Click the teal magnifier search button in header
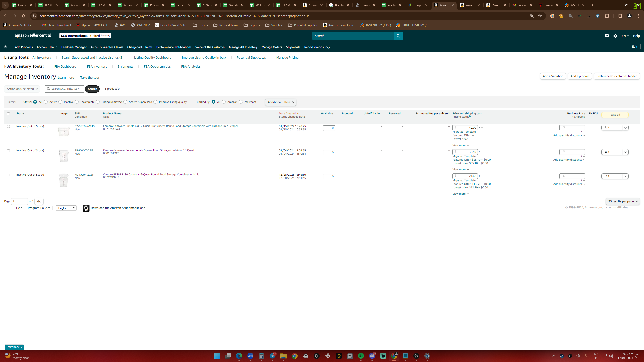644x362 pixels. pos(398,36)
